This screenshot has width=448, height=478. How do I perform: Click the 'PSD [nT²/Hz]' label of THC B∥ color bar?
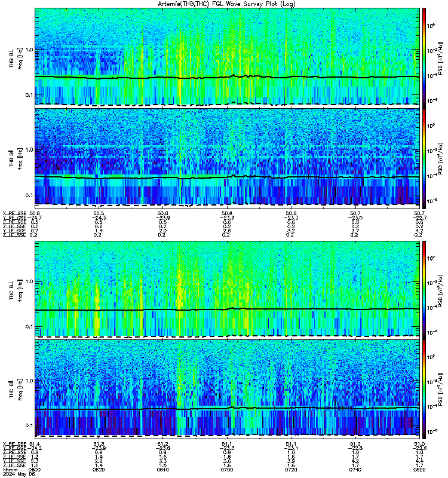point(441,390)
